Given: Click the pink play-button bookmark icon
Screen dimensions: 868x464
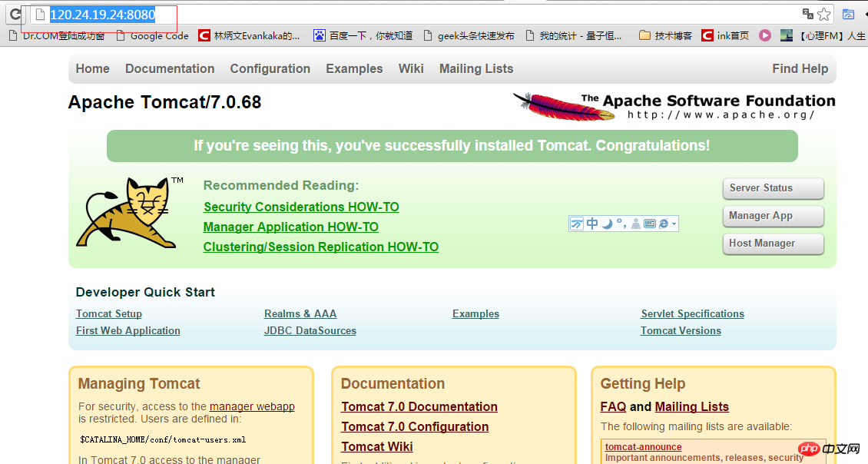Looking at the screenshot, I should coord(765,36).
